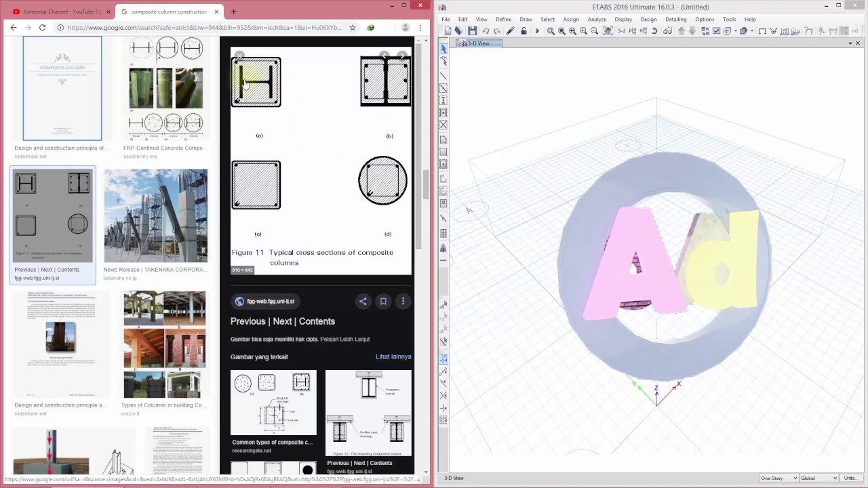Open the Options menu in ETABS
Image resolution: width=868 pixels, height=488 pixels.
tap(705, 19)
